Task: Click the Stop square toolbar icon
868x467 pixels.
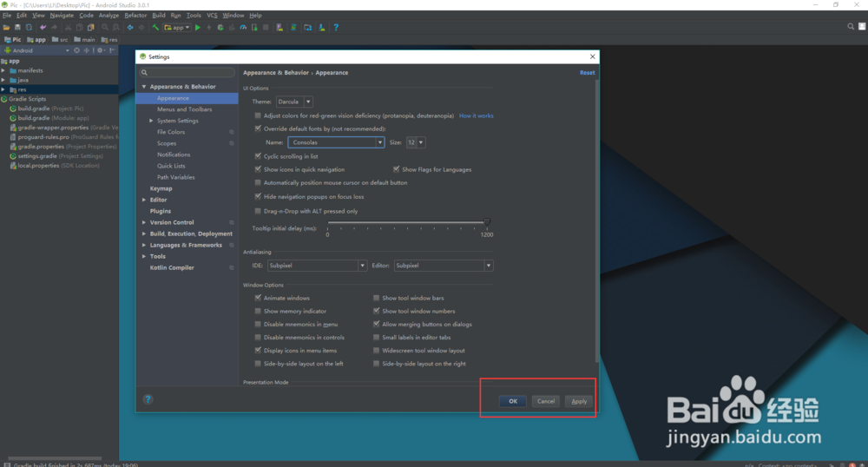Action: [266, 27]
